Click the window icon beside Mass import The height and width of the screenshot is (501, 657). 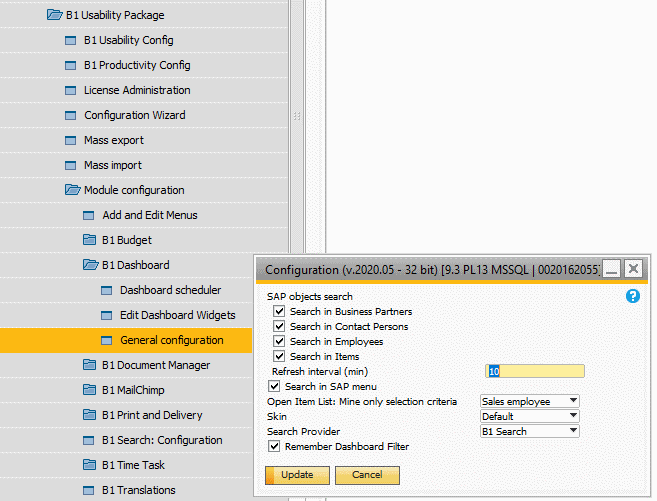70,165
